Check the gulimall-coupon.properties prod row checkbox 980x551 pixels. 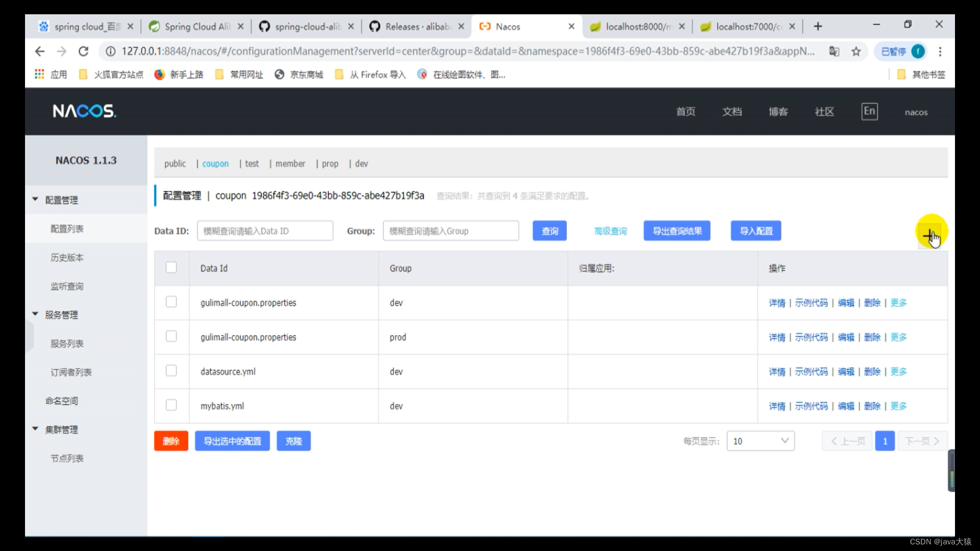pos(171,336)
